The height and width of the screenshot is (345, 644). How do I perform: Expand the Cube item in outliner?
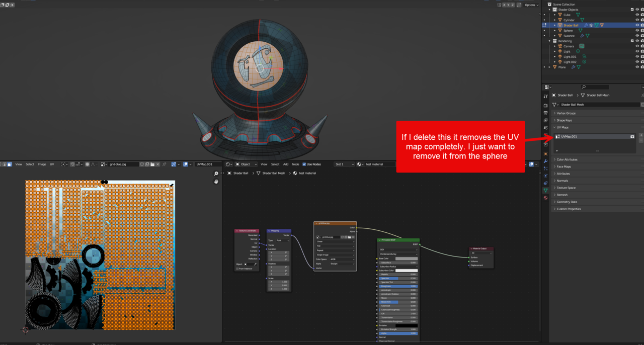555,15
